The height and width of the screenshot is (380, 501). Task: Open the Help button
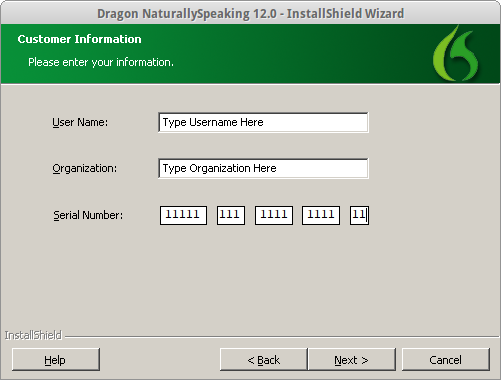pos(56,360)
